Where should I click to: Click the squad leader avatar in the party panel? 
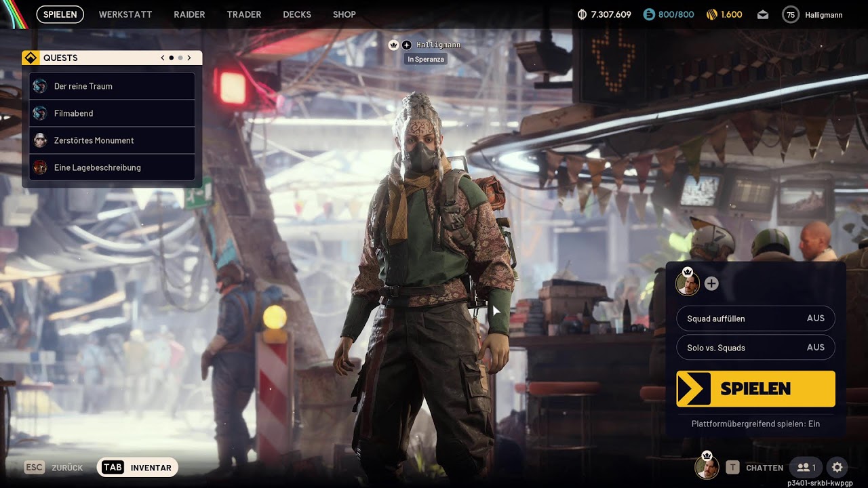688,283
